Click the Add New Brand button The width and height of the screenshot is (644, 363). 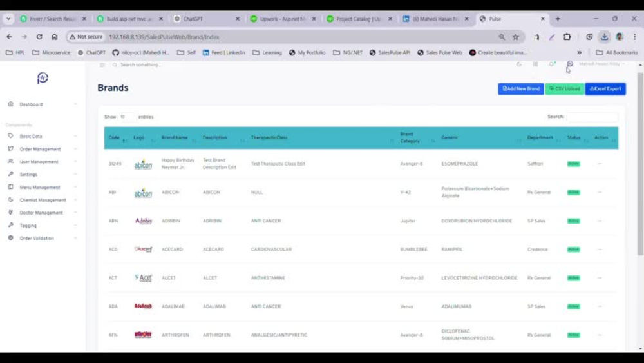(521, 89)
